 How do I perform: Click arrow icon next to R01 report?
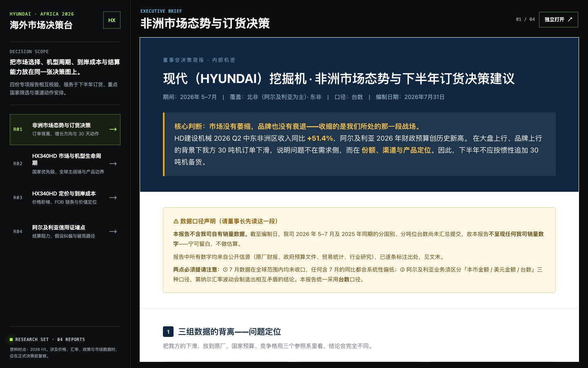[x=113, y=129]
